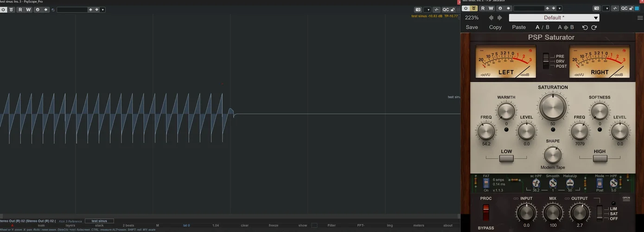Screen dimensions: 644x232
Task: Click the SHAPE knob labeled Modern Tape
Action: [x=553, y=155]
